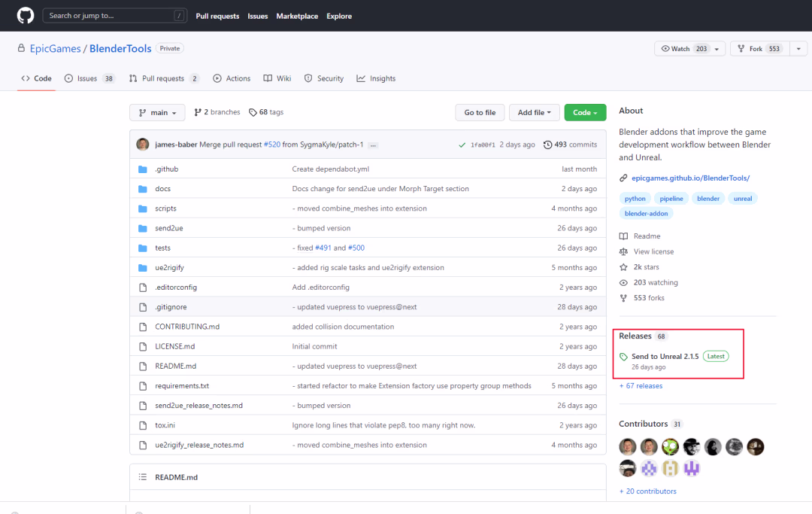Click Explore in the top navigation
Viewport: 812px width, 514px height.
click(339, 16)
